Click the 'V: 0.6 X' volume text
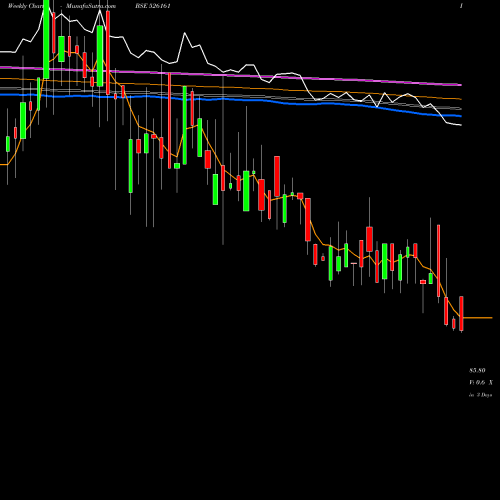The height and width of the screenshot is (500, 500). click(x=481, y=383)
